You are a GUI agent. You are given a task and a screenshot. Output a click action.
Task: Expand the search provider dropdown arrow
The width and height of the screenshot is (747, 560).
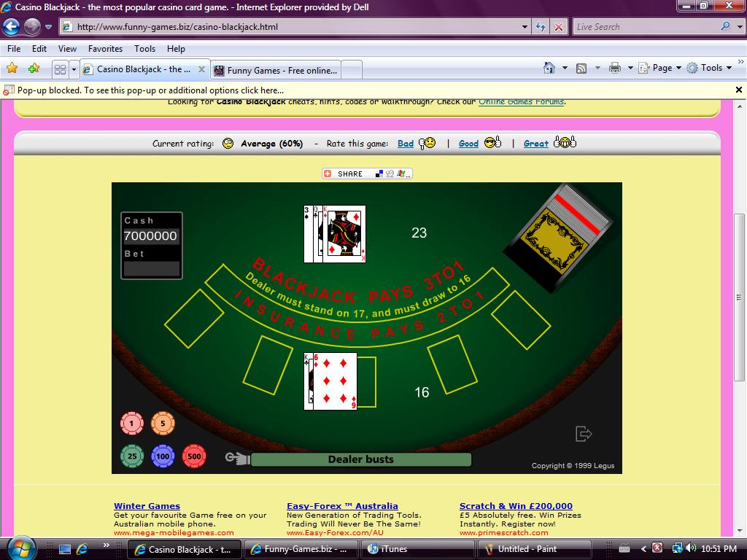tap(740, 27)
